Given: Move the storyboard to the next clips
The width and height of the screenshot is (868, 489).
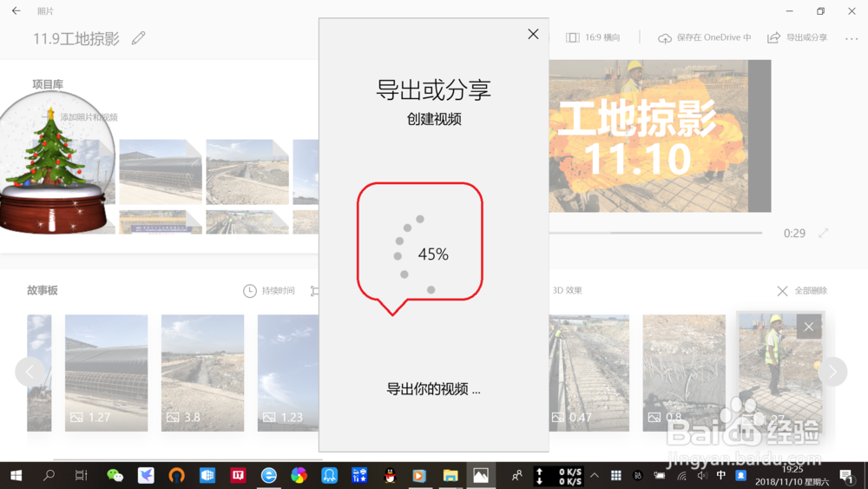Looking at the screenshot, I should point(832,372).
